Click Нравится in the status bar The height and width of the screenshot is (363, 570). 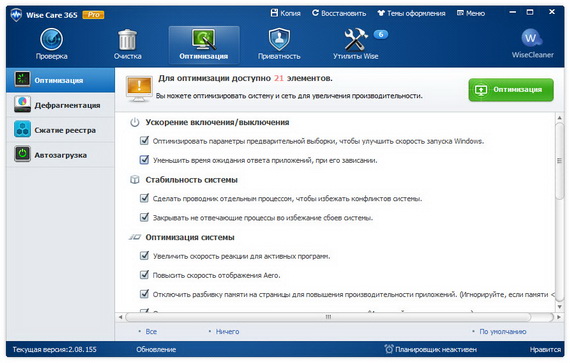point(545,350)
